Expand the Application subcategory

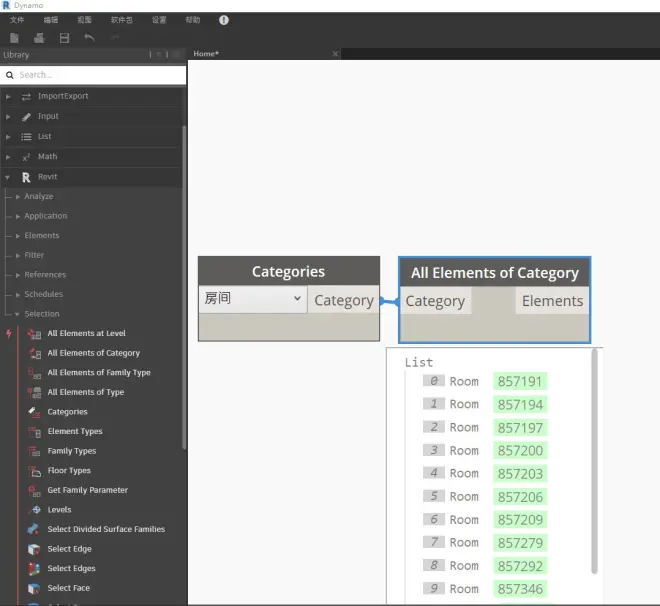(x=18, y=216)
